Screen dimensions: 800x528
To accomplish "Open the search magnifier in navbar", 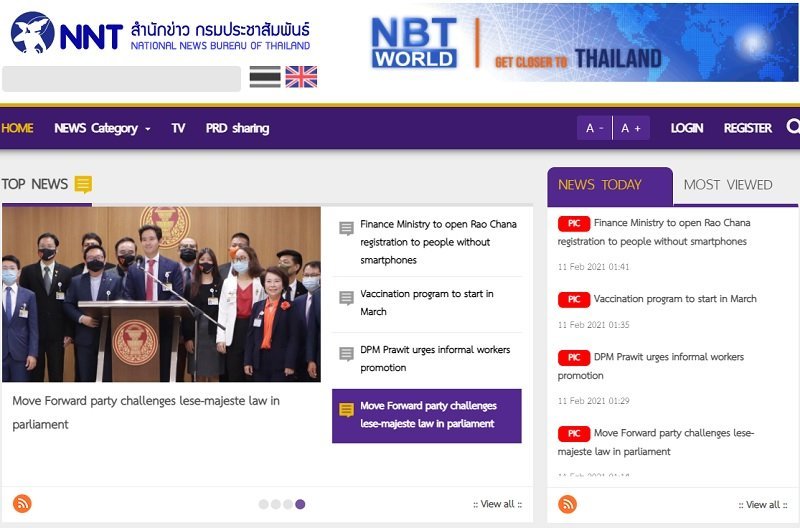I will point(793,127).
